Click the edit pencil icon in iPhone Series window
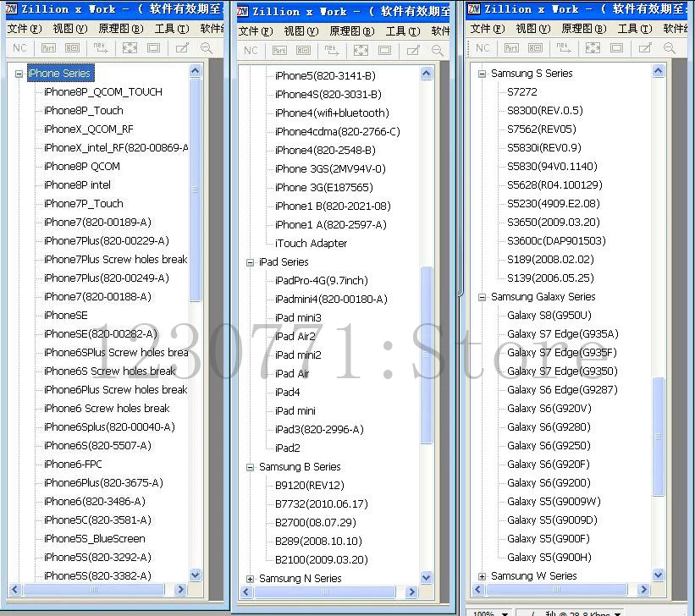Viewport: 695px width, 616px height. coord(182,48)
